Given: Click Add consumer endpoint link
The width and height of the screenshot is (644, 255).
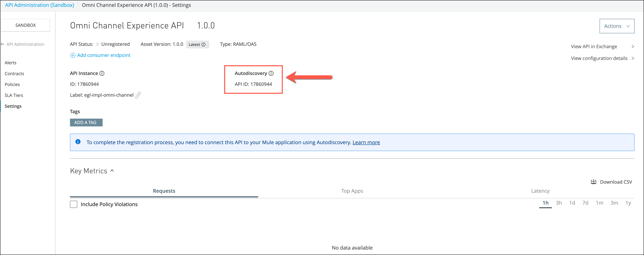Looking at the screenshot, I should 104,55.
